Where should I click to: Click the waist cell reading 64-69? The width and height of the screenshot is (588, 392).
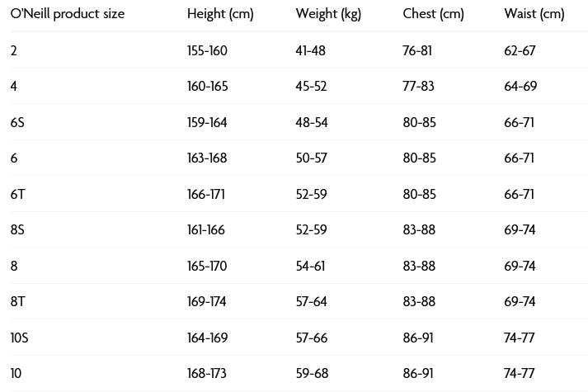tap(520, 86)
